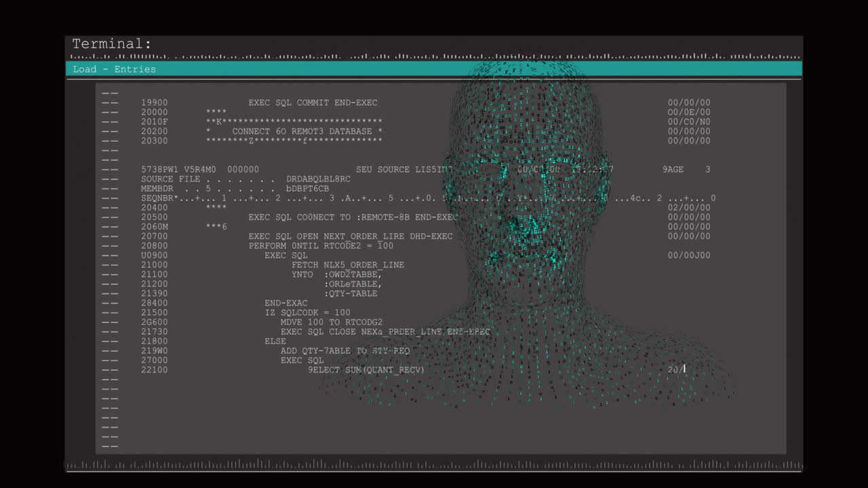The height and width of the screenshot is (488, 868).
Task: Select line number 20200
Action: coord(155,131)
